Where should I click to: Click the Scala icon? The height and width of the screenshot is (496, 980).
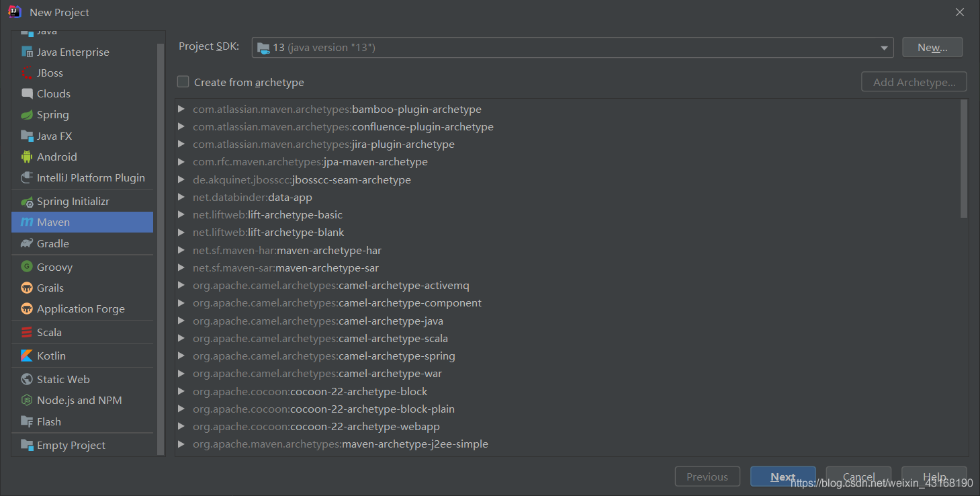pyautogui.click(x=27, y=332)
